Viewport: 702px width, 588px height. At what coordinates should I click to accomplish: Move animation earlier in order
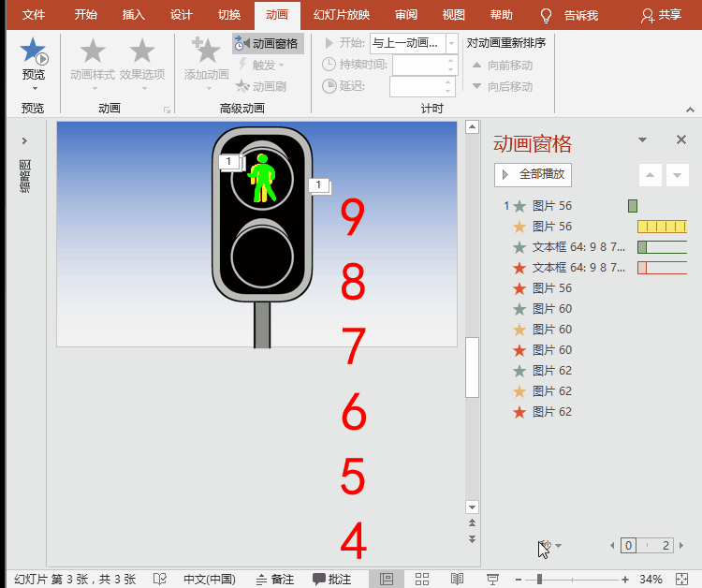click(503, 66)
